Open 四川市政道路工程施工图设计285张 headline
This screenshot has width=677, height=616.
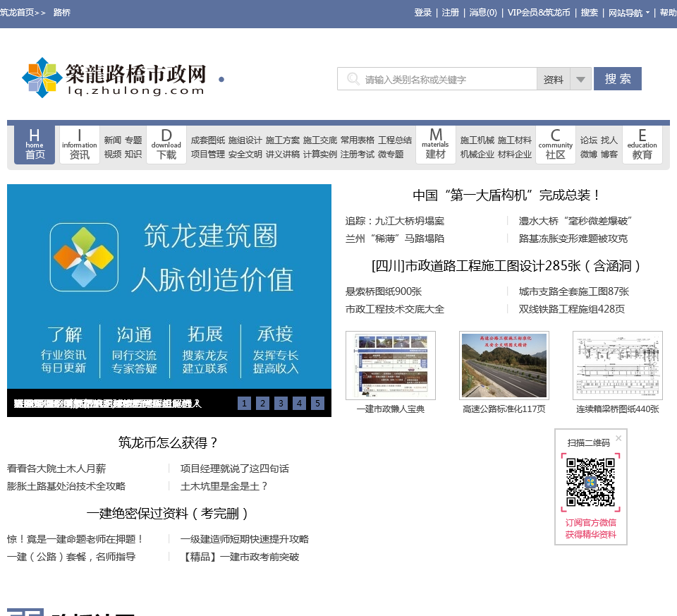click(x=506, y=266)
